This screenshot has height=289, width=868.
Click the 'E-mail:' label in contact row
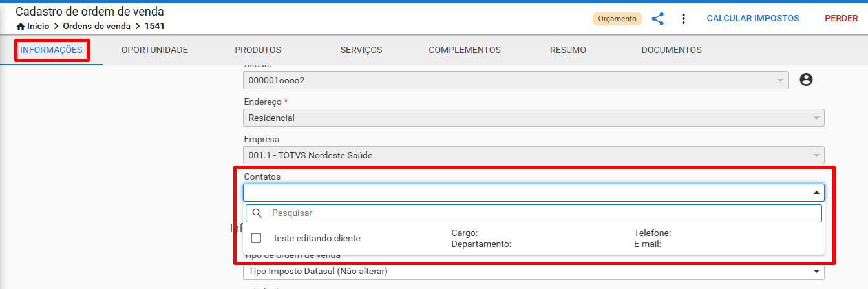[648, 244]
